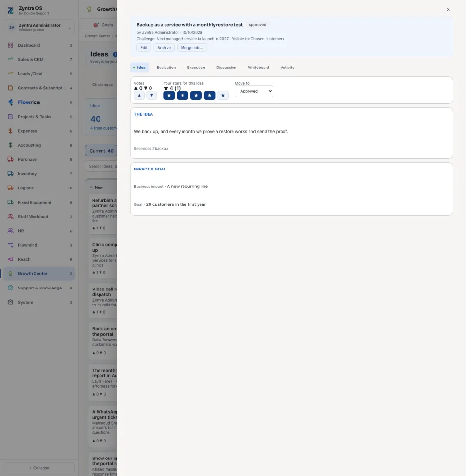Upvote the idea with up arrow
The width and height of the screenshot is (466, 476).
coord(139,95)
